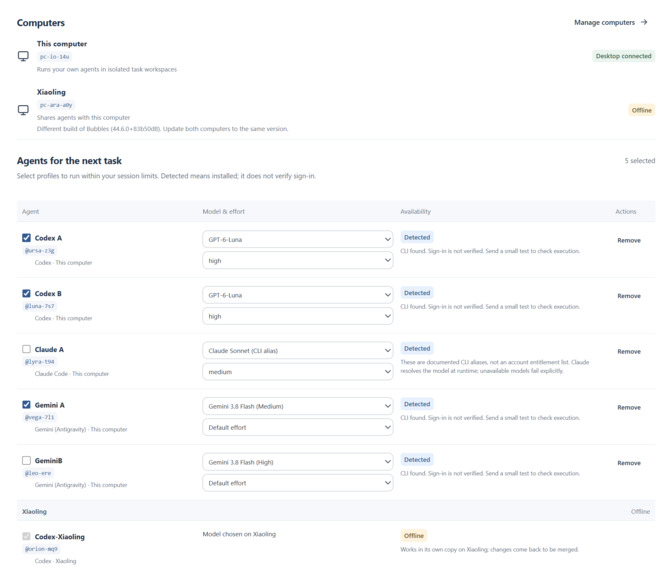
Task: Click Detected badge in Claude A row
Action: click(417, 348)
